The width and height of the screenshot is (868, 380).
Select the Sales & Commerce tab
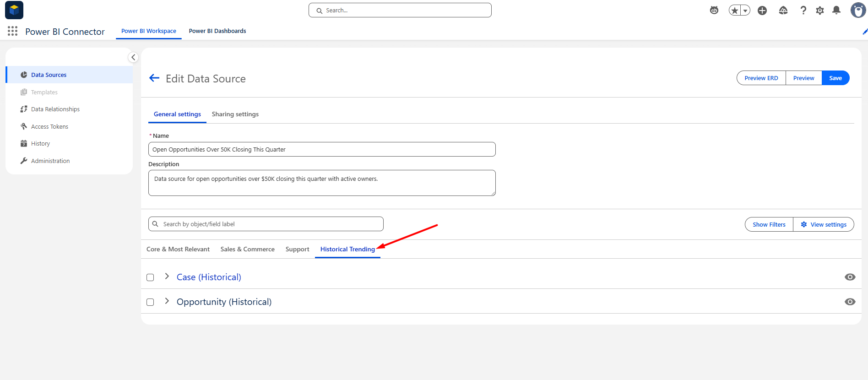coord(248,249)
